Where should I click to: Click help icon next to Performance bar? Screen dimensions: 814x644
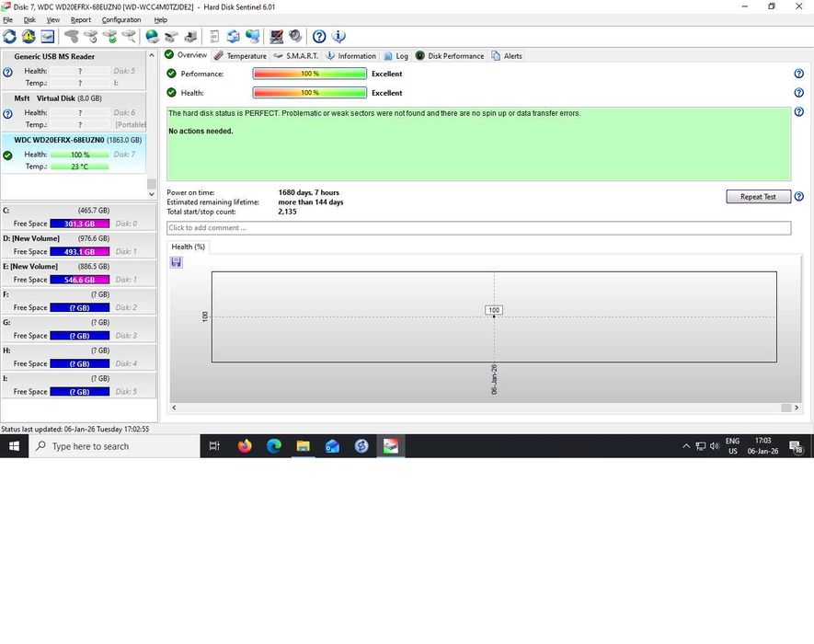799,74
